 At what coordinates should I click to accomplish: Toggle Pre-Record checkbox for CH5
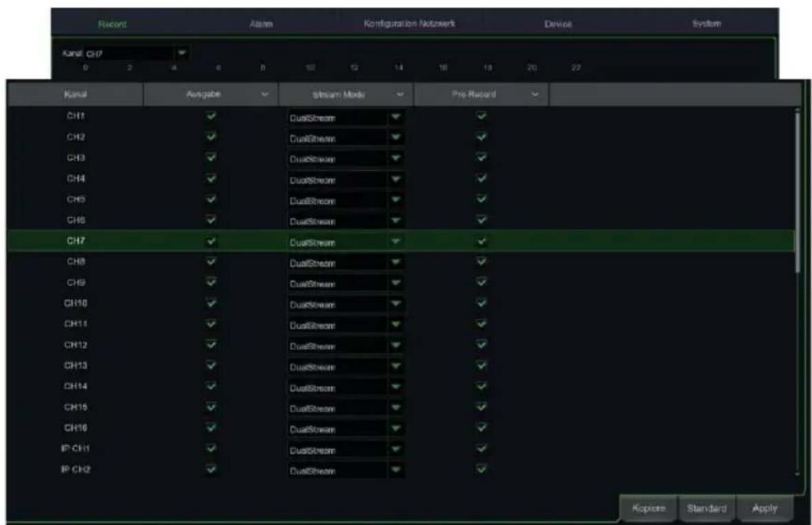[x=482, y=200]
